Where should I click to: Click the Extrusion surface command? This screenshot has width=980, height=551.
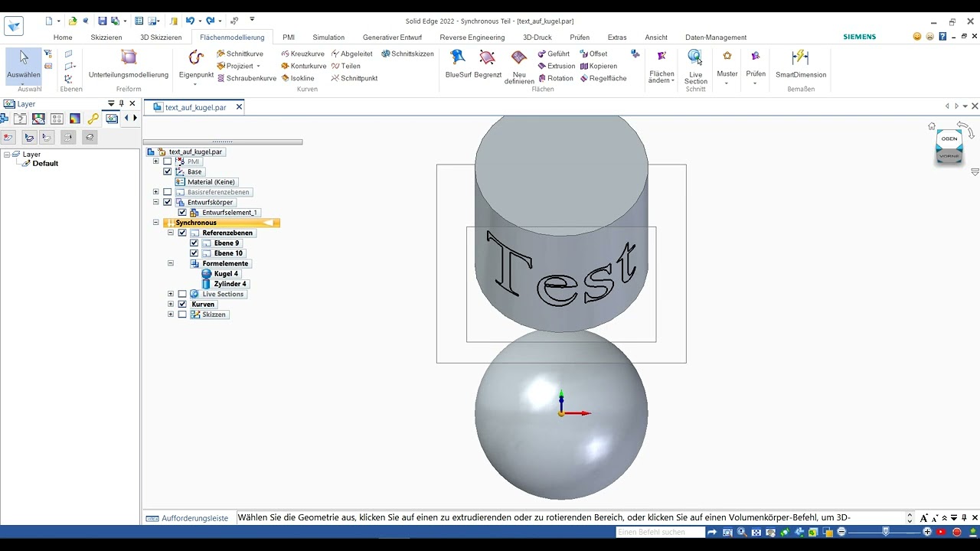(556, 66)
